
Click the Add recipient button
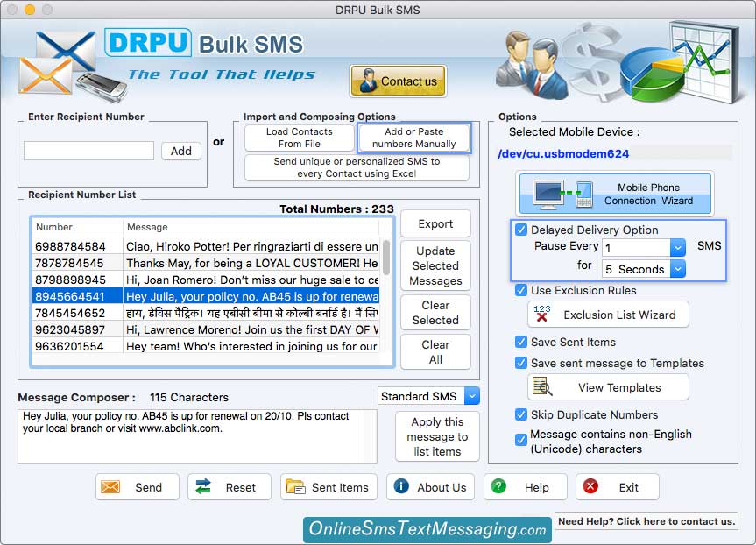coord(180,151)
